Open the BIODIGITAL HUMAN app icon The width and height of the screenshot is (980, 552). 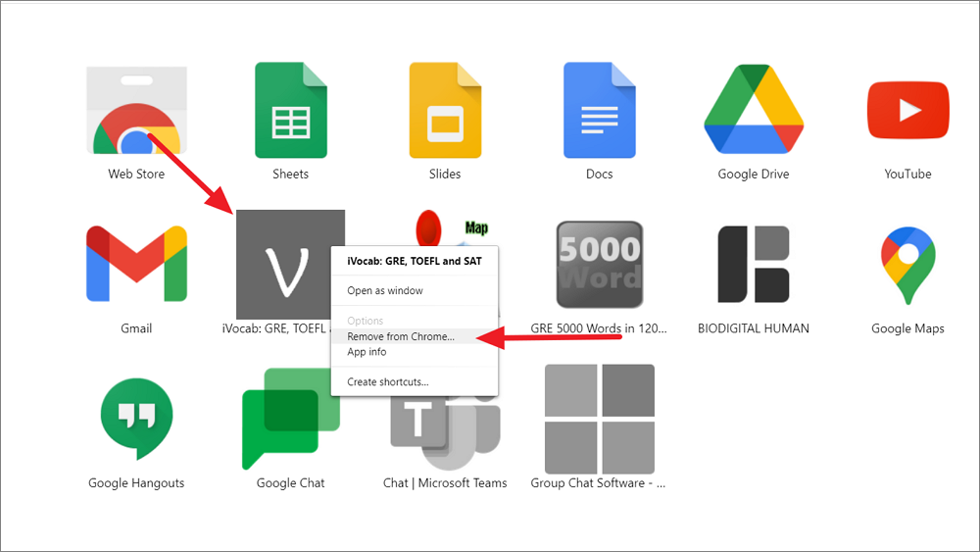[754, 264]
